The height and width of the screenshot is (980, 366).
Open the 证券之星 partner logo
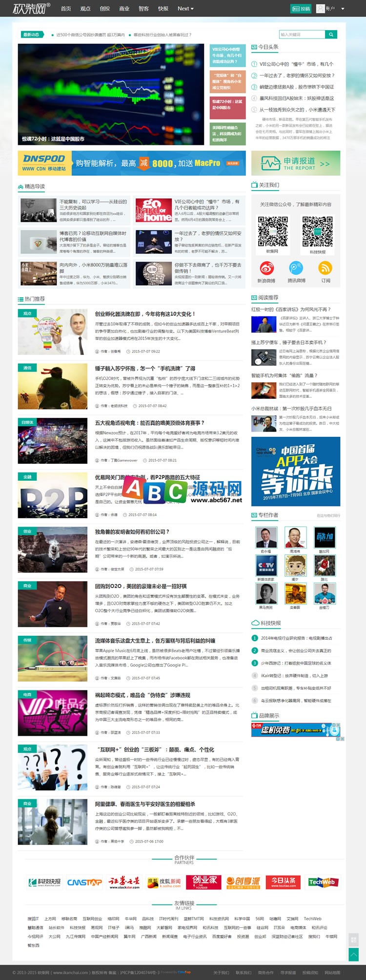coord(124,882)
